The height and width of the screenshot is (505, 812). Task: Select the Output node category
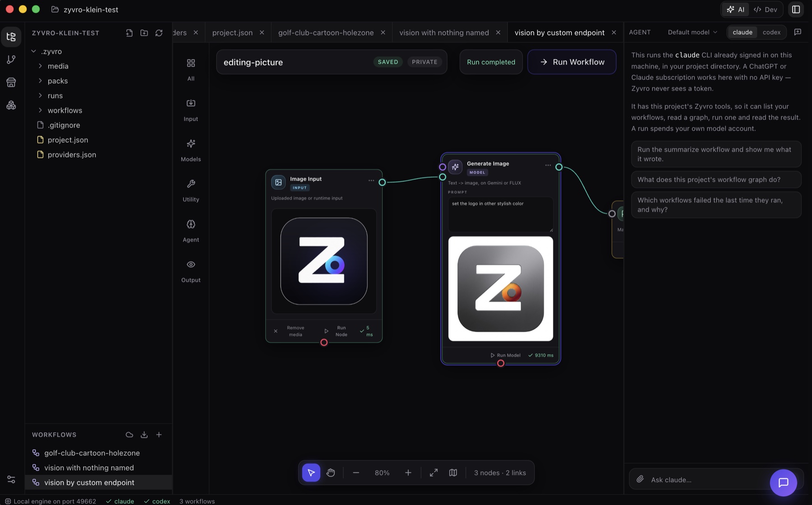(x=191, y=271)
